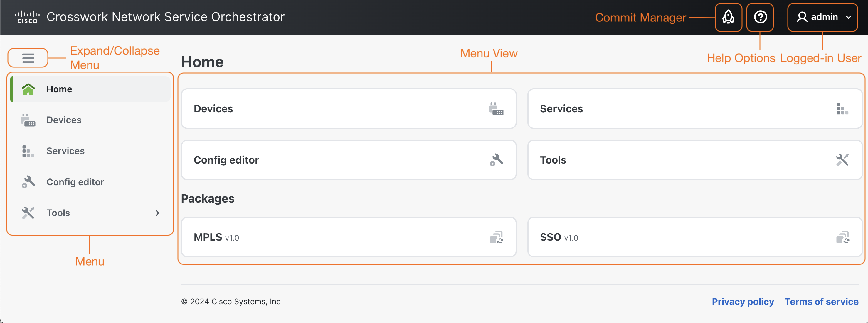Open the Devices card in Home view
The image size is (868, 323).
point(349,109)
